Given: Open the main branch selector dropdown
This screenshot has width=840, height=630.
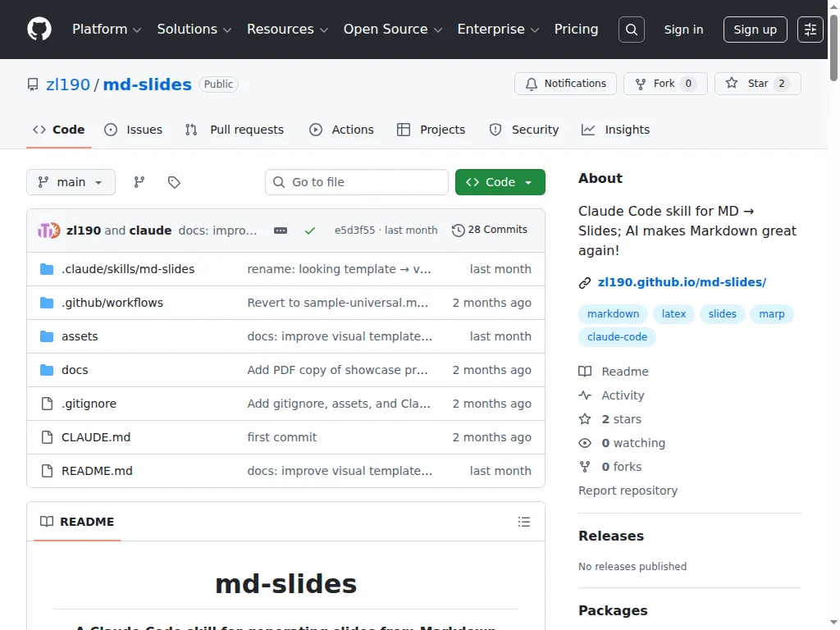Looking at the screenshot, I should coord(71,182).
